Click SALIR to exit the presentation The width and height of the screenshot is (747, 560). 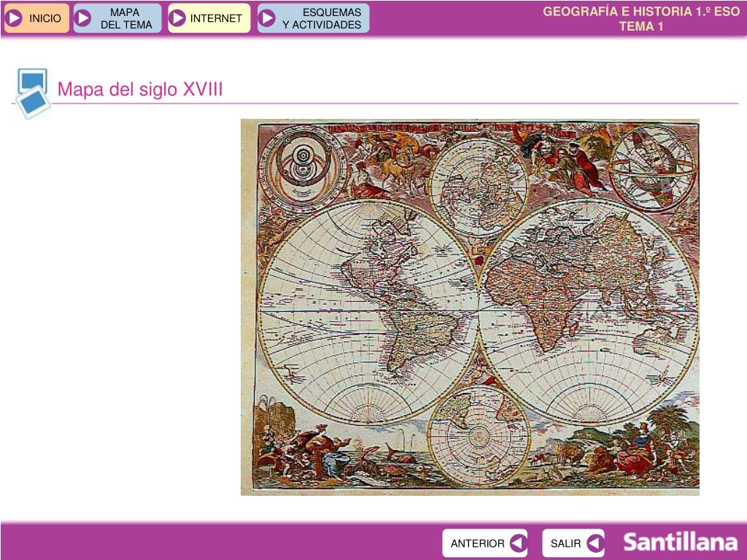tap(573, 542)
